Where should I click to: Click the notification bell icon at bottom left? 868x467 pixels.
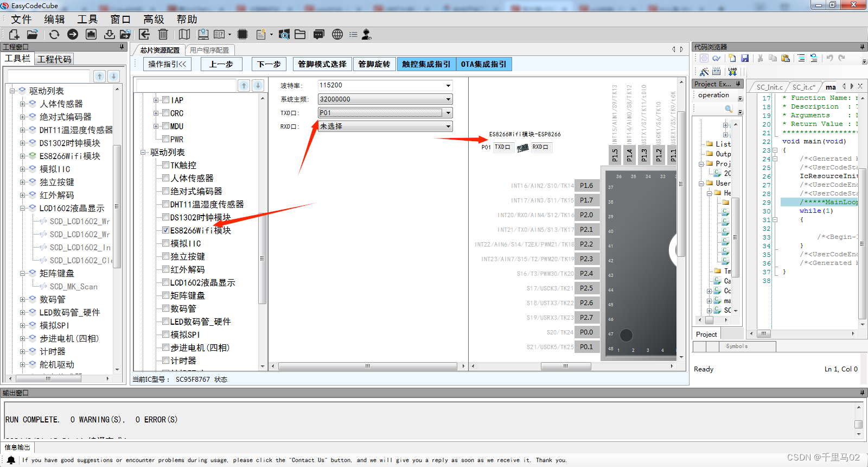coord(11,460)
